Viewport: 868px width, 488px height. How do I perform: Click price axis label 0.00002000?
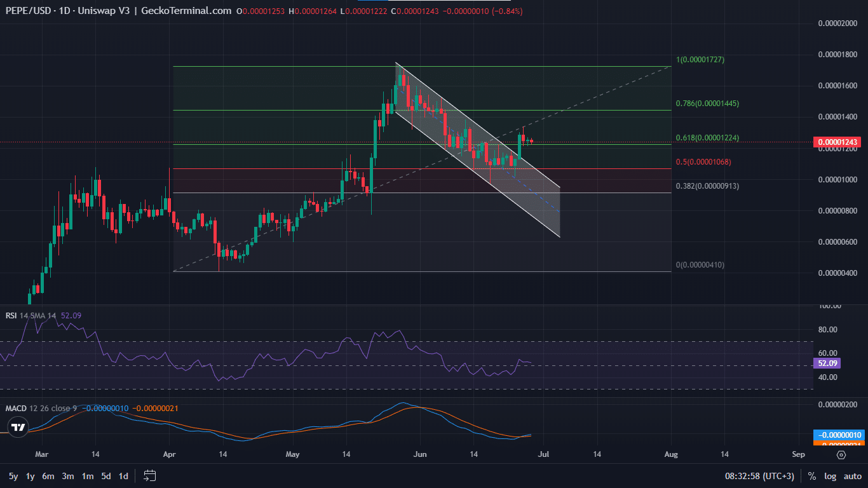[839, 24]
